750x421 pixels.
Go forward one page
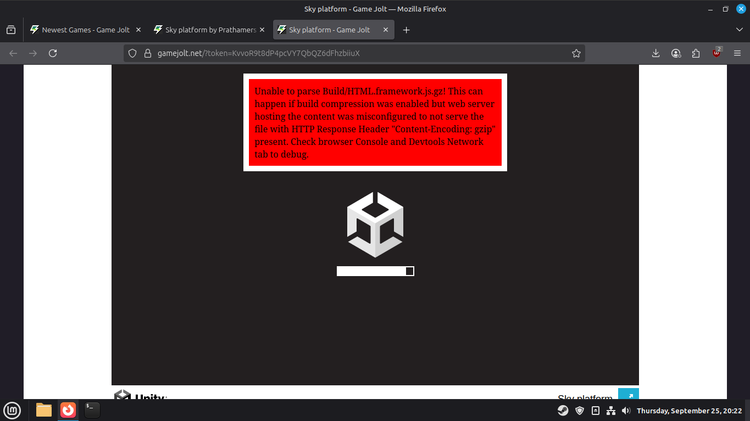pos(33,53)
